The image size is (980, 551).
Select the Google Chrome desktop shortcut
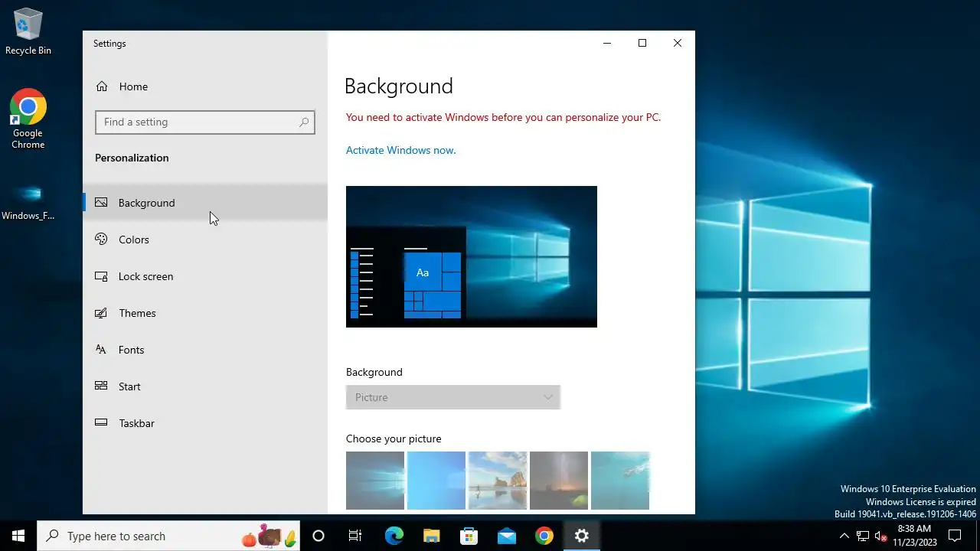click(28, 119)
